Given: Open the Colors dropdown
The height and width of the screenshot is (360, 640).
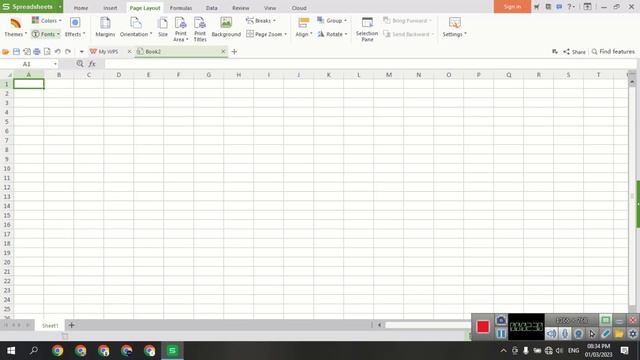Looking at the screenshot, I should click(47, 20).
